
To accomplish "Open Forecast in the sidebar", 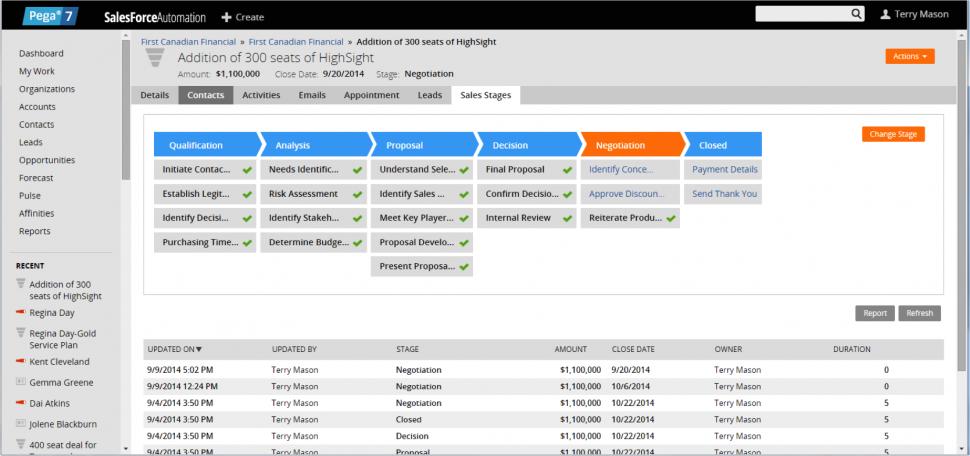I will (x=36, y=178).
